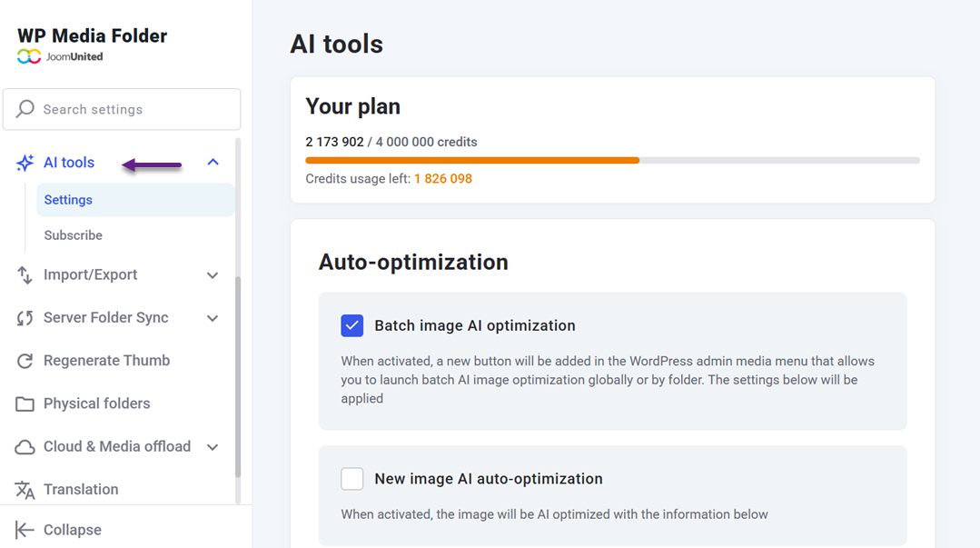Click the Physical folders folder icon

tap(25, 404)
